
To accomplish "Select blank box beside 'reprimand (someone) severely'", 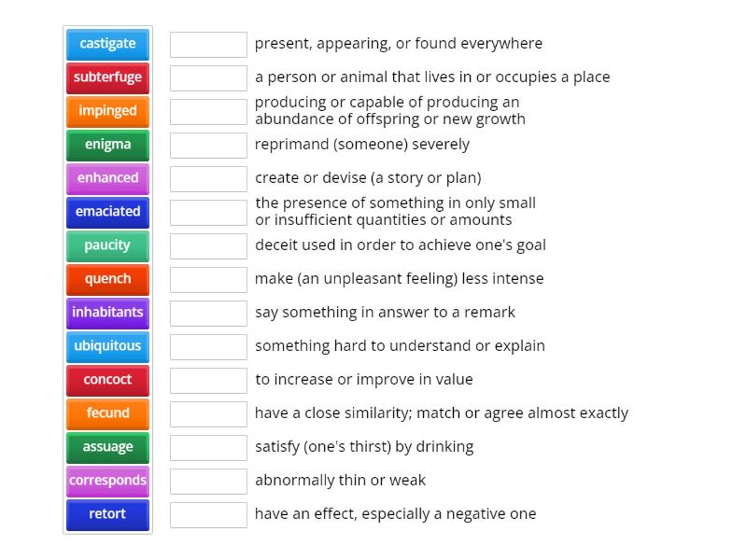I will click(x=208, y=145).
